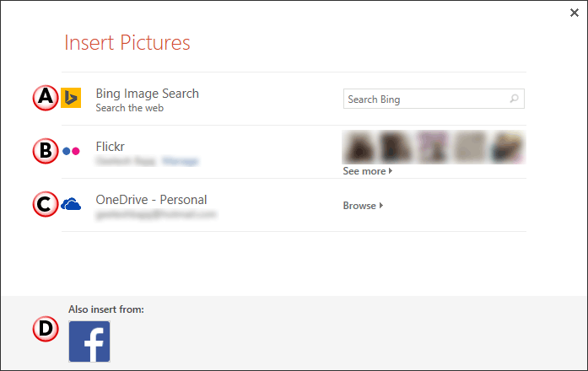Click the Bing Image Search title
Viewport: 588px width, 371px height.
pos(148,94)
